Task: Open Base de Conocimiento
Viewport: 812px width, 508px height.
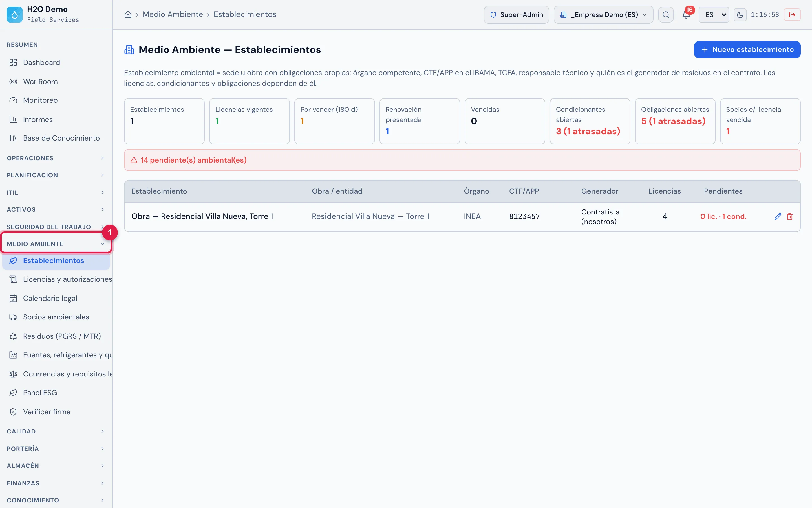Action: tap(56, 138)
